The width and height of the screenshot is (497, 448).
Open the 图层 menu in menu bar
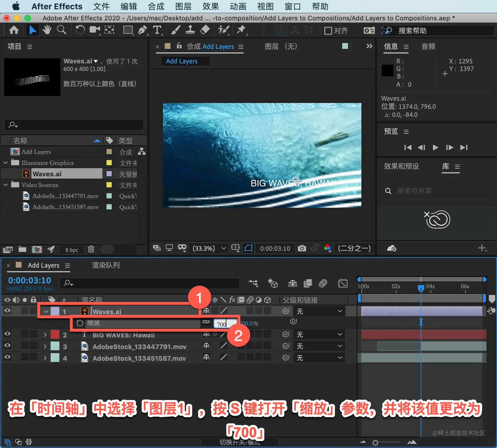(x=183, y=7)
